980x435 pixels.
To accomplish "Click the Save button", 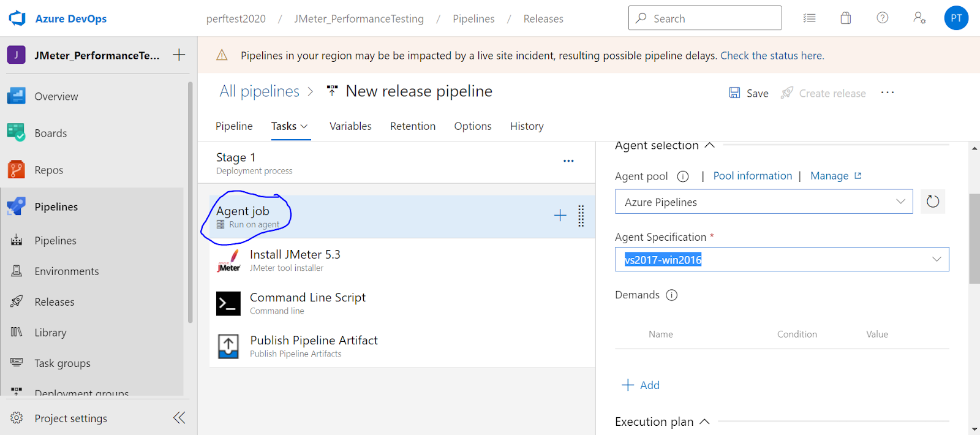I will click(x=748, y=93).
